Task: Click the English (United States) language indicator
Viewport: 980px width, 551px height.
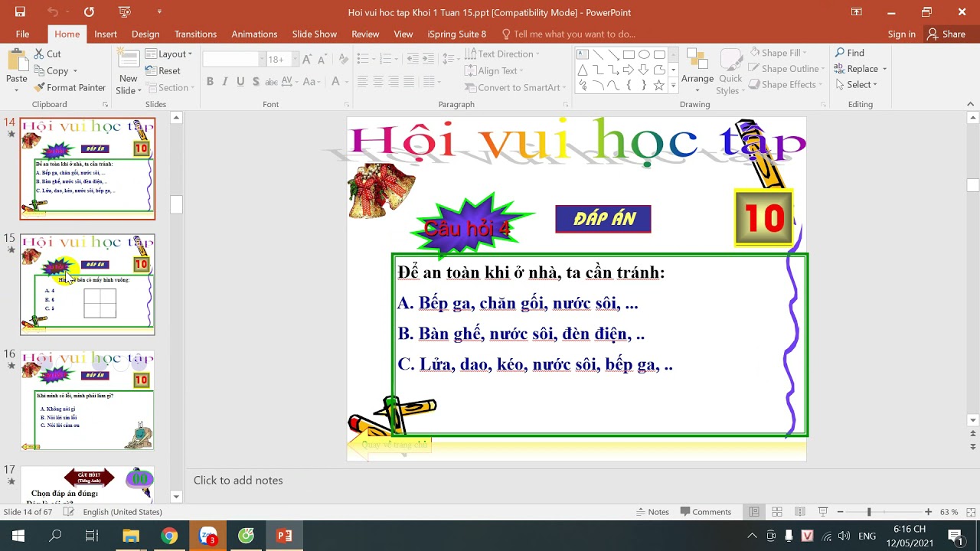Action: [122, 512]
